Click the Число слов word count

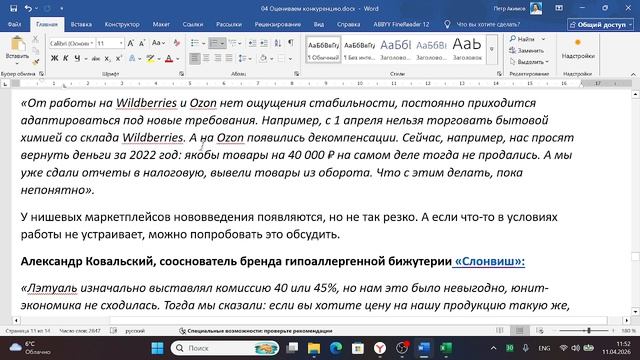click(x=80, y=331)
